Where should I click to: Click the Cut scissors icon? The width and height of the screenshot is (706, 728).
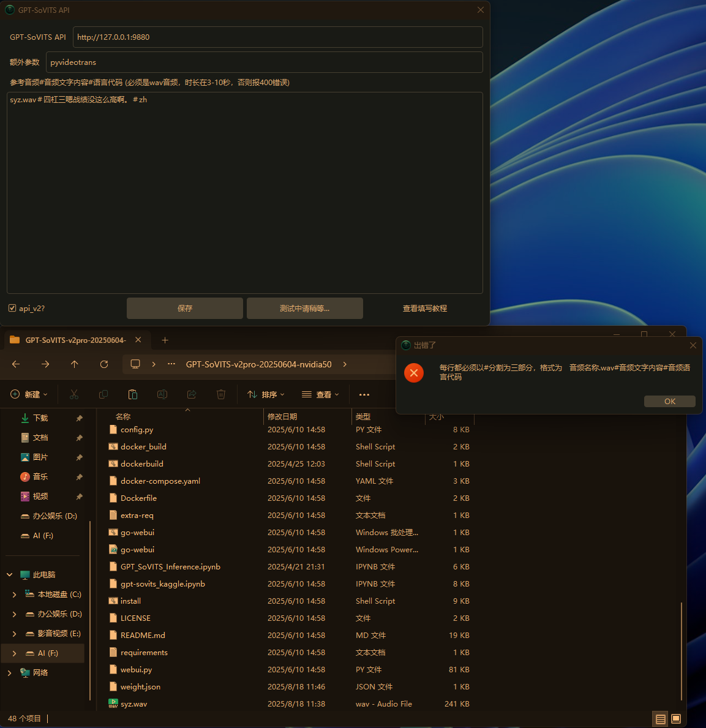[x=74, y=394]
